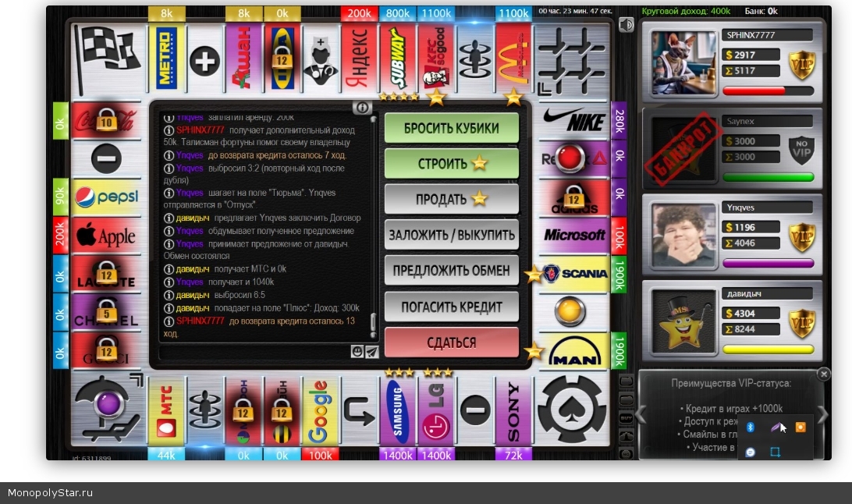Select the Samsung property cell

point(398,411)
